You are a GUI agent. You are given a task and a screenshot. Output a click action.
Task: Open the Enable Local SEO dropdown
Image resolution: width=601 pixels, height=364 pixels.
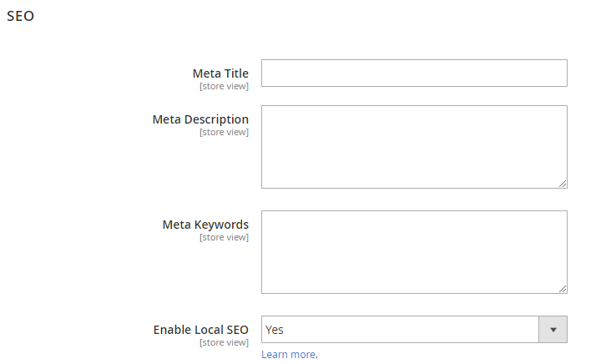pyautogui.click(x=401, y=330)
